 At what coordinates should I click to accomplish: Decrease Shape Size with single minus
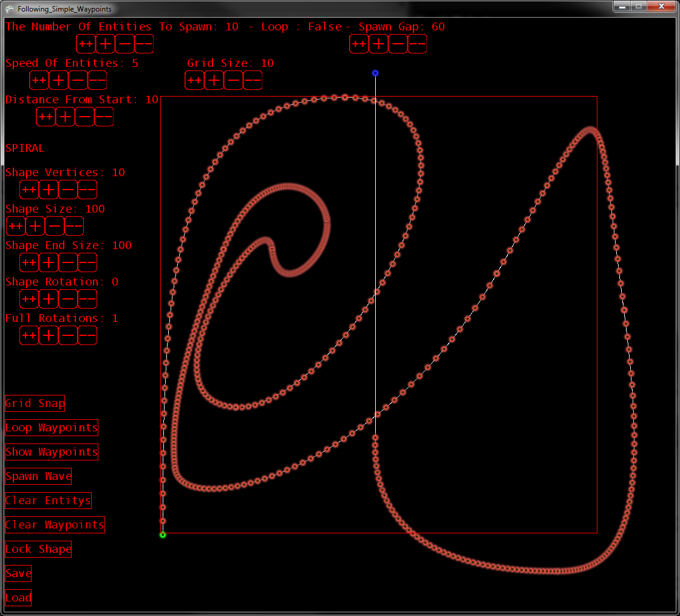pos(55,227)
